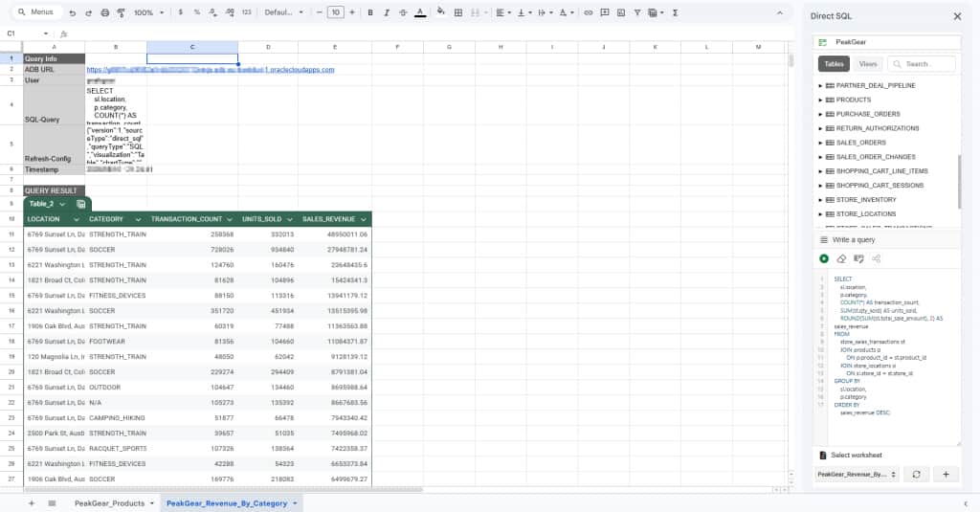Toggle strikethrough formatting

pos(403,12)
